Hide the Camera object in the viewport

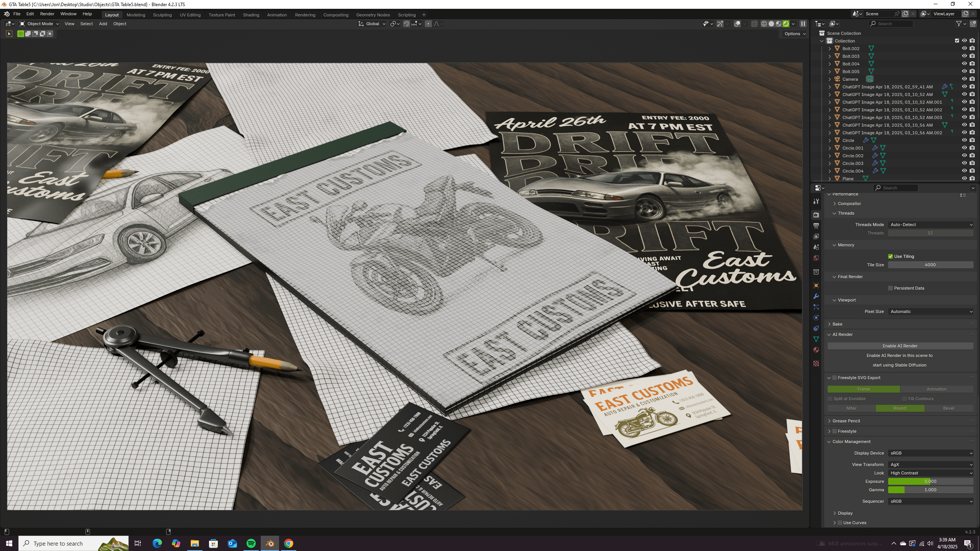964,79
